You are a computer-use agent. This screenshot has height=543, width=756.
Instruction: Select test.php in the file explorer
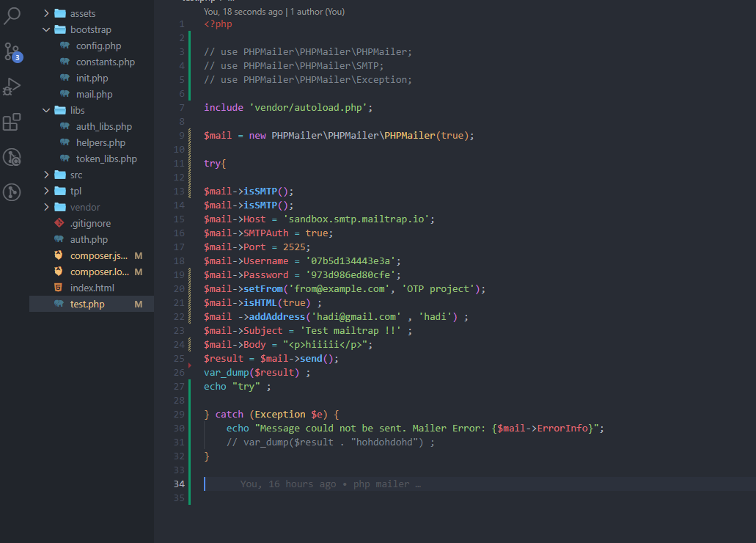click(87, 304)
